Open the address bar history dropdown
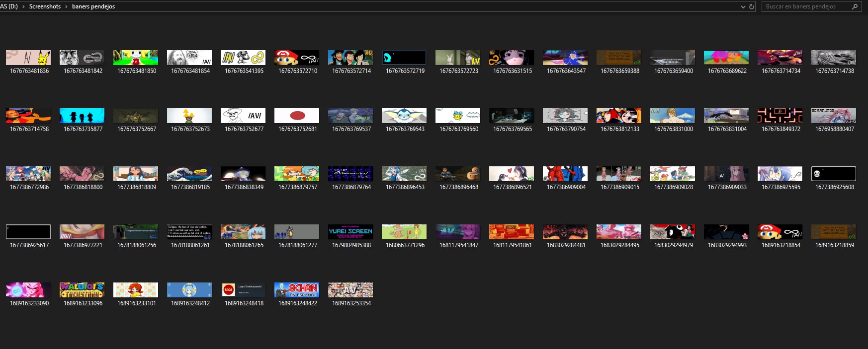868x349 pixels. click(743, 6)
